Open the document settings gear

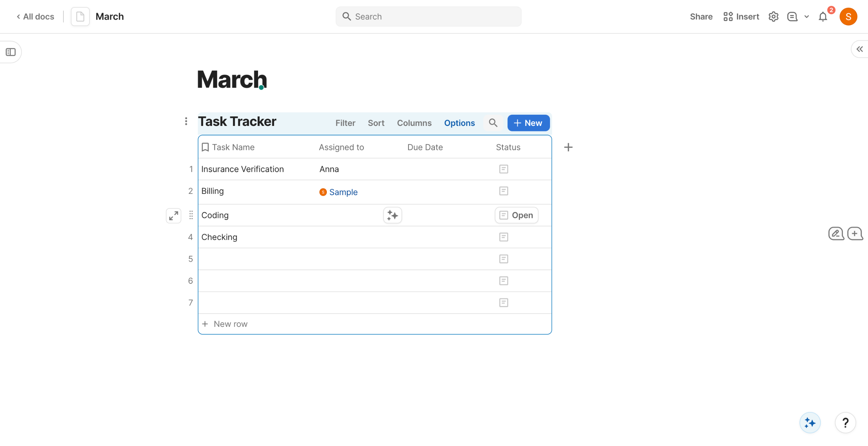coord(773,17)
